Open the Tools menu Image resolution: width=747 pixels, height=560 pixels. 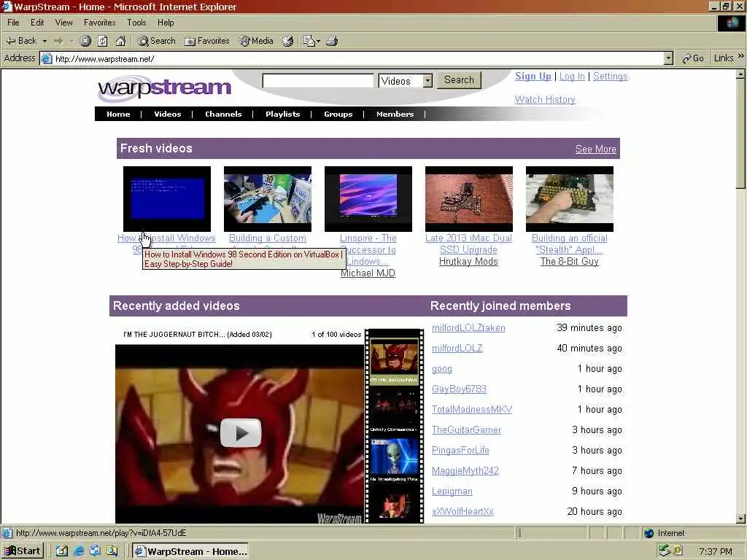[x=136, y=23]
